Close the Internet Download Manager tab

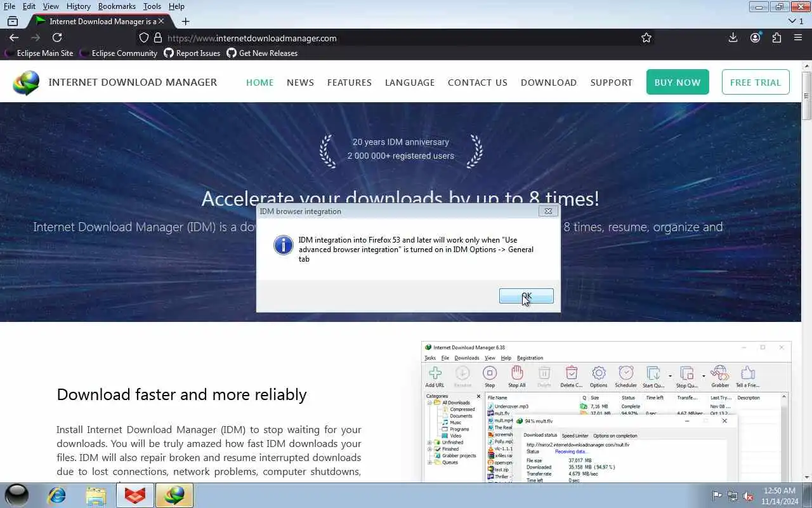pyautogui.click(x=161, y=21)
